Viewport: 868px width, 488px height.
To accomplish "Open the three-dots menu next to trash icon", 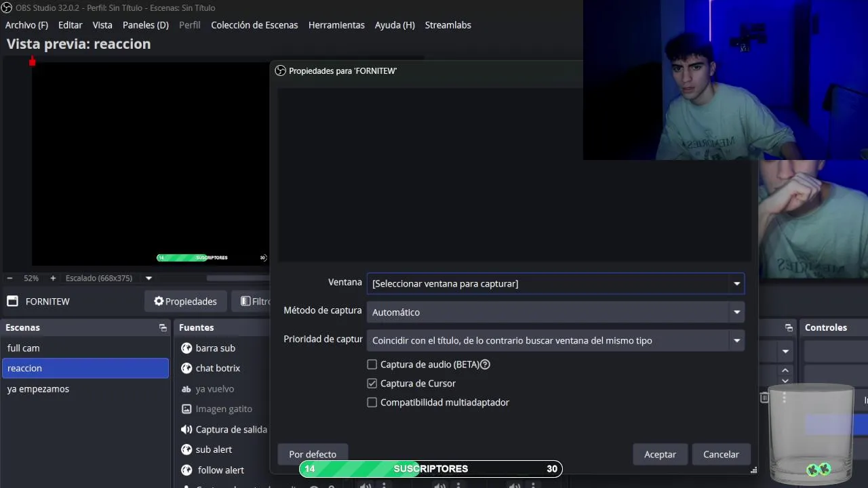I will pyautogui.click(x=784, y=398).
